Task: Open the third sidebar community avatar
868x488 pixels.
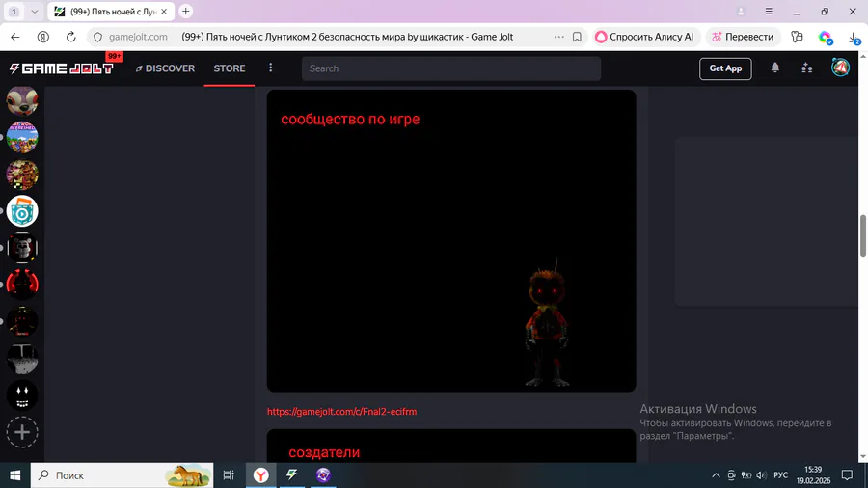Action: coord(22,175)
